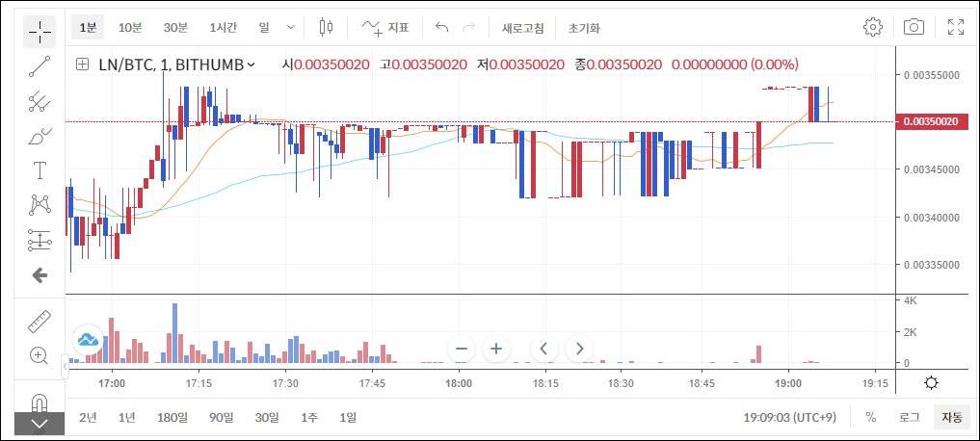Undo the last chart action
This screenshot has width=980, height=441.
tap(442, 28)
